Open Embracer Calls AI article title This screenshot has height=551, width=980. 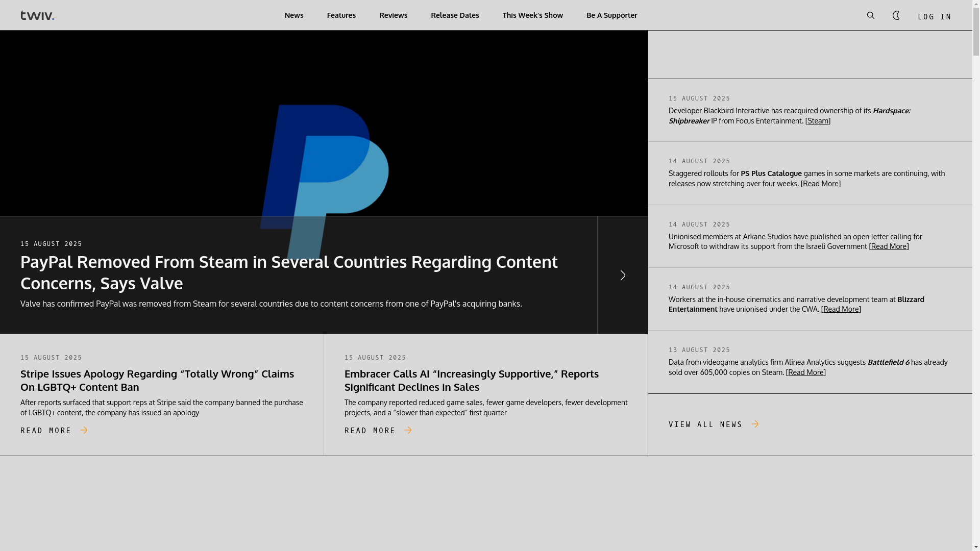pos(472,380)
